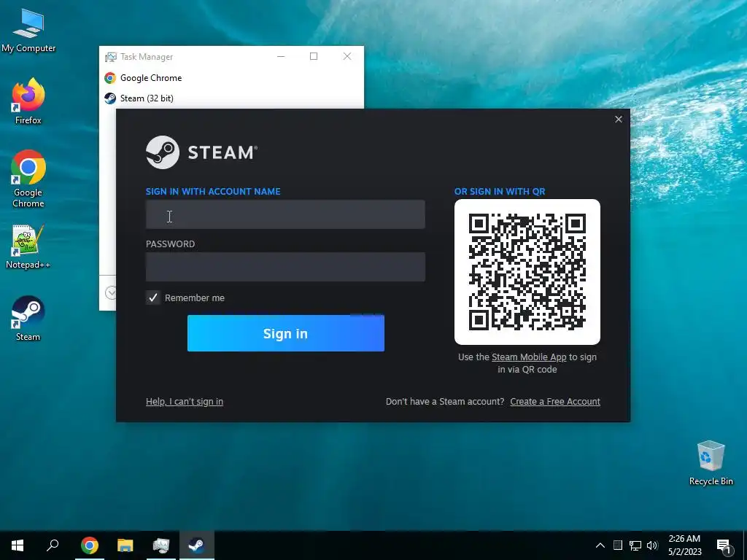
Task: Select Steam (32 bit) row in Task Manager
Action: coord(231,98)
